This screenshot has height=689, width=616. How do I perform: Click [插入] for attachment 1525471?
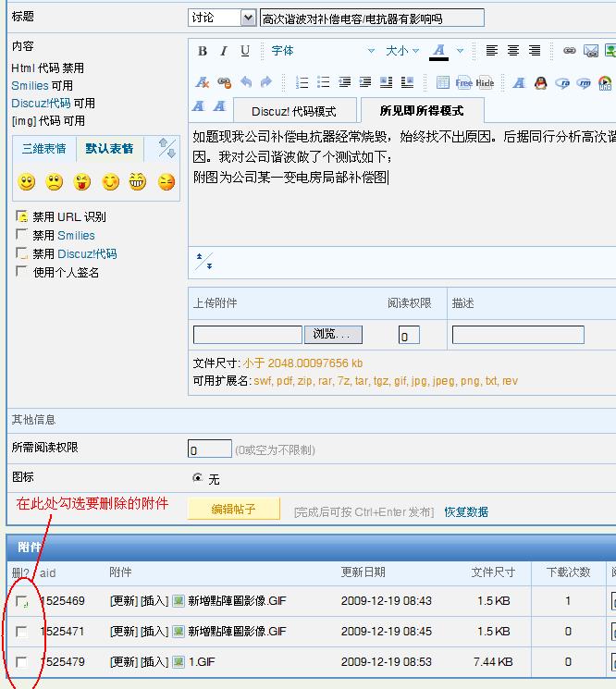[154, 632]
